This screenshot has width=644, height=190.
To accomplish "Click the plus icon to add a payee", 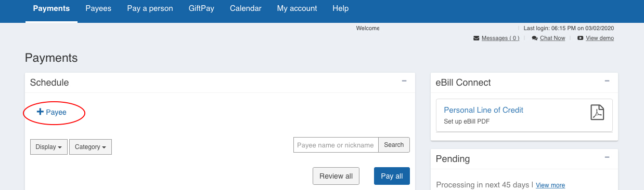I will click(40, 112).
